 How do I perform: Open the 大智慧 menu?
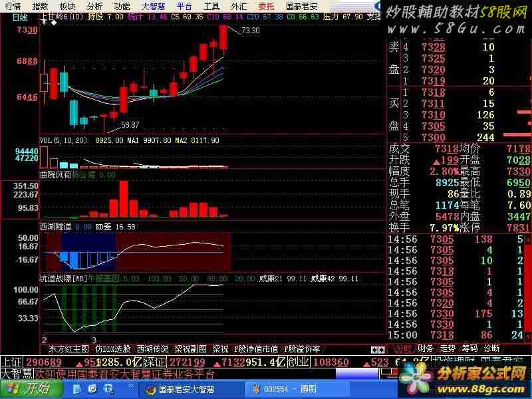tap(153, 7)
